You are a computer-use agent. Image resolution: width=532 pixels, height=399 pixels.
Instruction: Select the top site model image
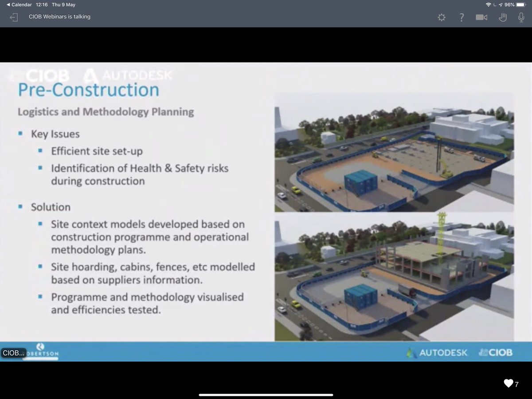394,152
